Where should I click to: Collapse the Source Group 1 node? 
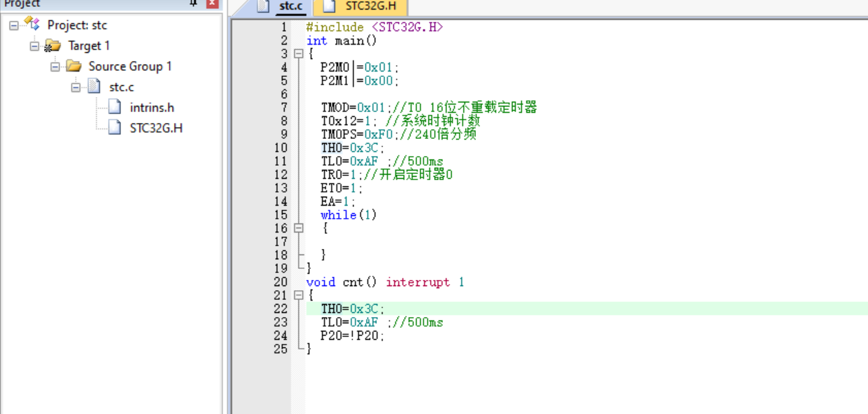point(55,67)
